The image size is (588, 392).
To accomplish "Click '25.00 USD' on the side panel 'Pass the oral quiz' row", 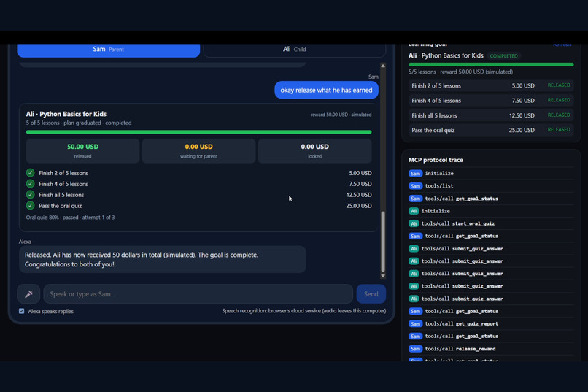I will click(x=522, y=130).
